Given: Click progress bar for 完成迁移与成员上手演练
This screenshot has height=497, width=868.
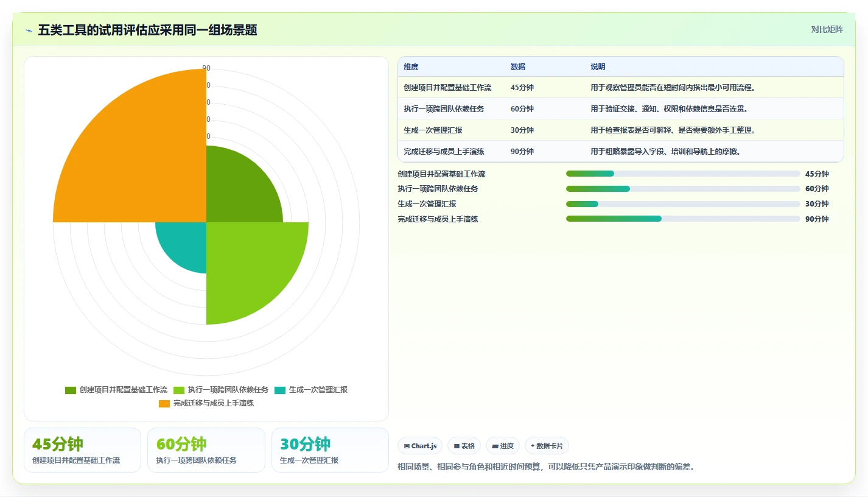Looking at the screenshot, I should (x=683, y=219).
